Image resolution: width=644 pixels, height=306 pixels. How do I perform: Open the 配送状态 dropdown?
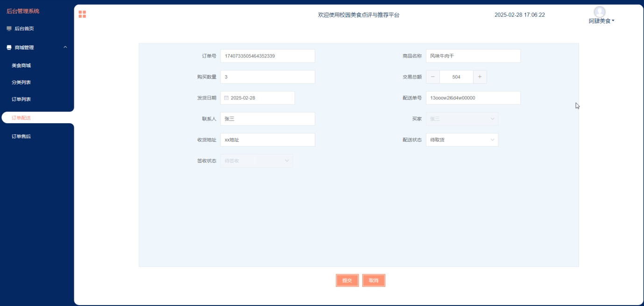tap(462, 140)
